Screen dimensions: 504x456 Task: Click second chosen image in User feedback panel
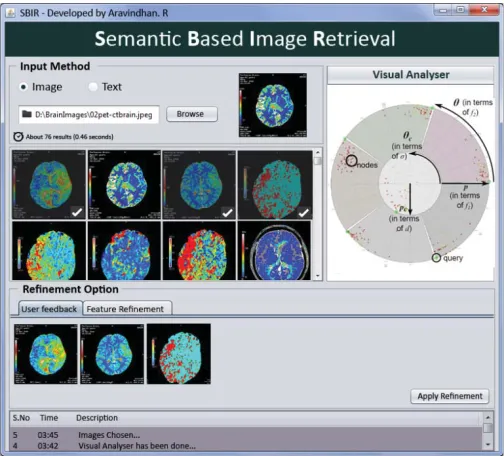[x=112, y=354]
